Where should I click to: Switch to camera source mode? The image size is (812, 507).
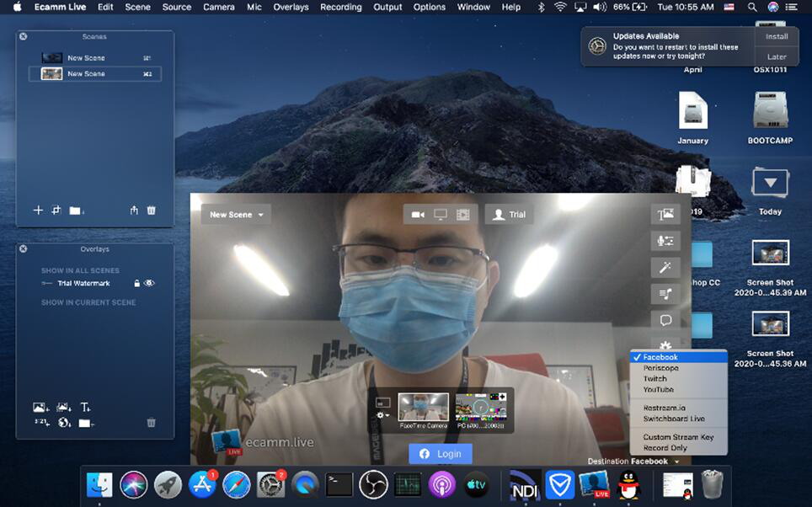point(418,215)
